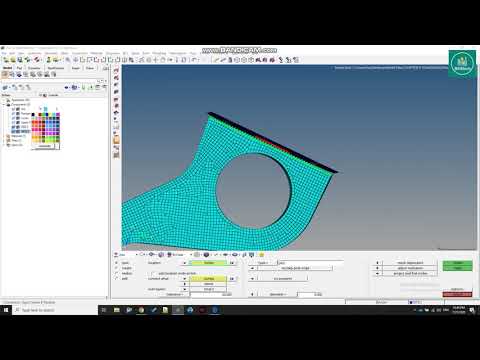The height and width of the screenshot is (360, 480).
Task: Switch to the Model browser tab
Action: coord(7,68)
